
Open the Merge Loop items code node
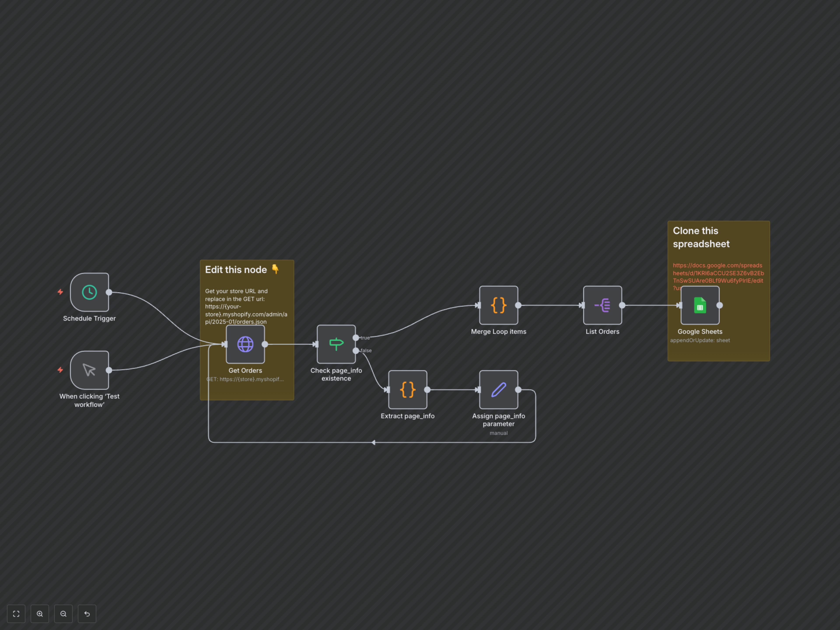point(498,305)
